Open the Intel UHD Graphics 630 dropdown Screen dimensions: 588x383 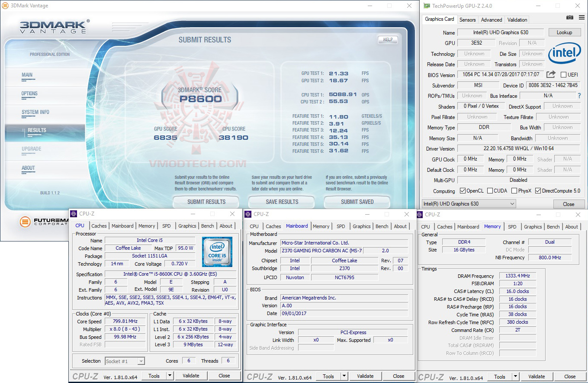469,204
